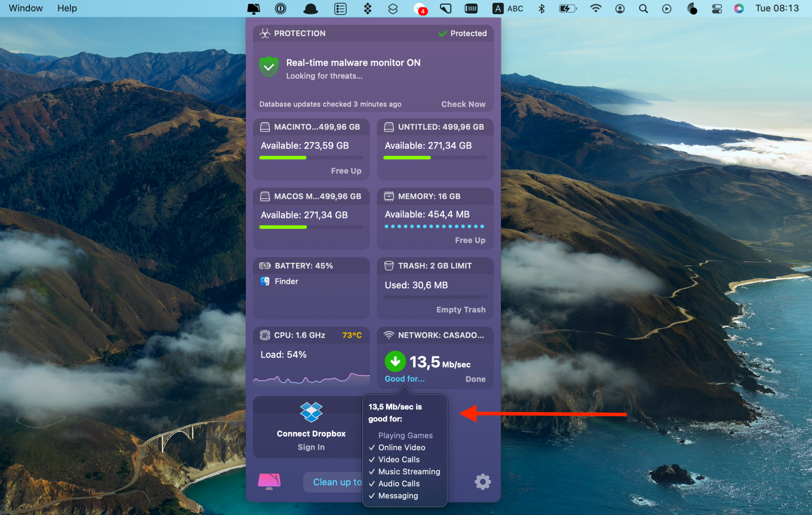Click the Untitled drive storage progress bar
This screenshot has height=515, width=812.
coord(435,157)
